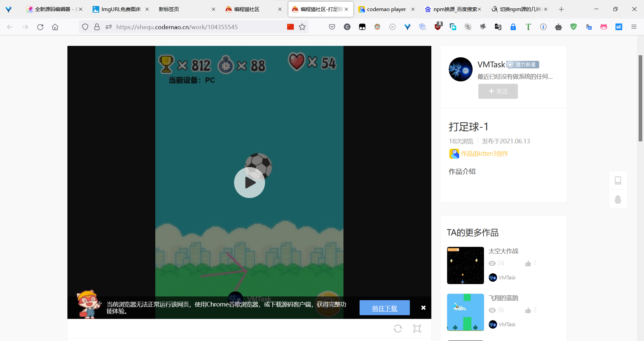Play the soccer game video
This screenshot has height=341, width=644.
249,183
